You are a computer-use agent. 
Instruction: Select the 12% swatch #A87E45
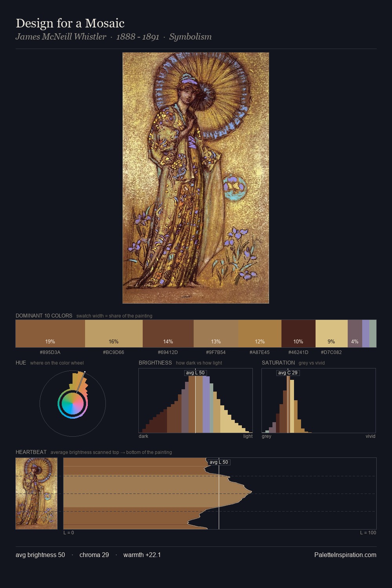[260, 334]
